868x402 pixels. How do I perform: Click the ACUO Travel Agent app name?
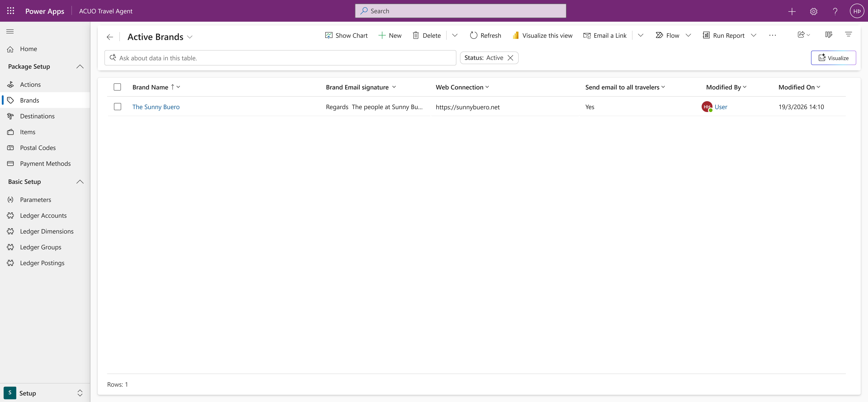pos(106,11)
